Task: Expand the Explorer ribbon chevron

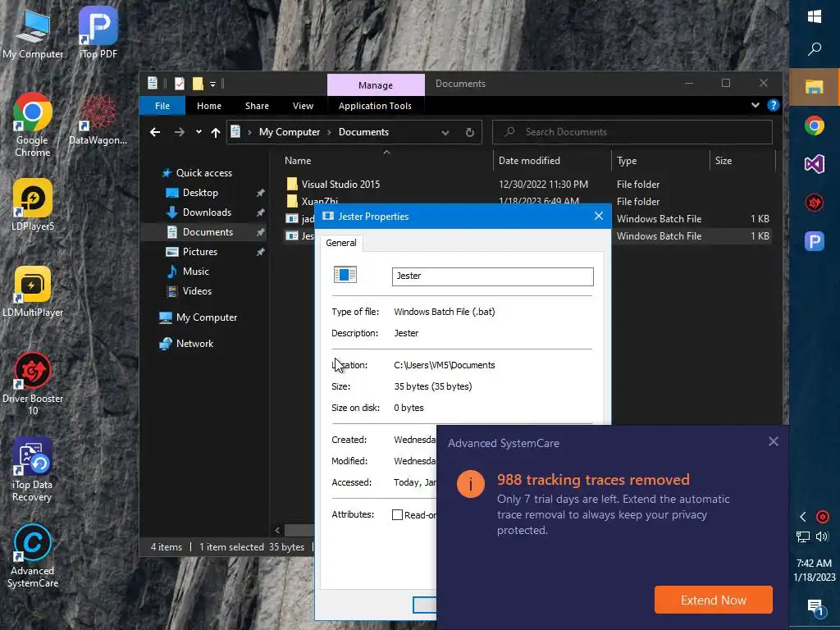Action: pyautogui.click(x=756, y=105)
